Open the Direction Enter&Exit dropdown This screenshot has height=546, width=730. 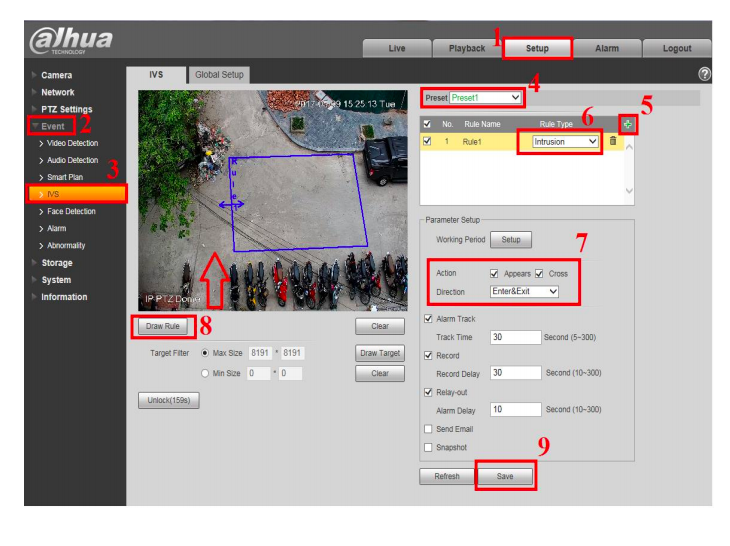523,291
